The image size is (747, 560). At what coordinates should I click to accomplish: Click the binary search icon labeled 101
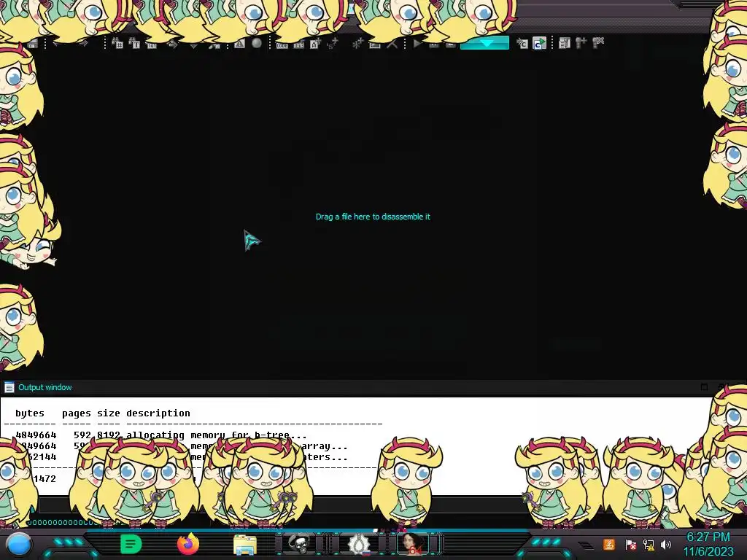152,46
